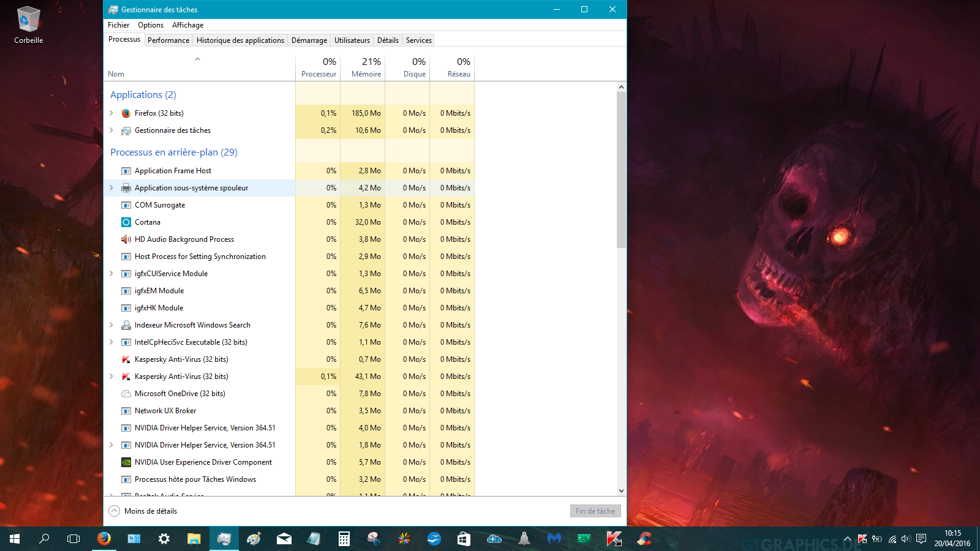Collapse view with Moins de détails
This screenshot has height=551, width=980.
143,511
